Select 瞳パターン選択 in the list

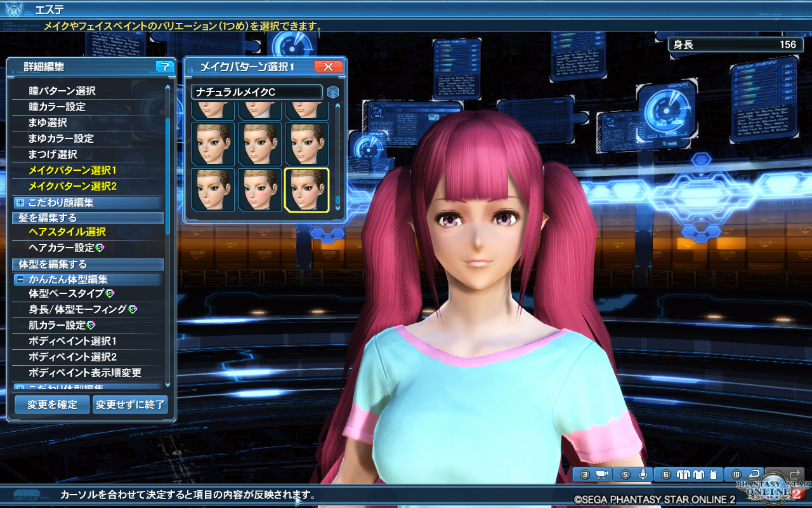88,91
